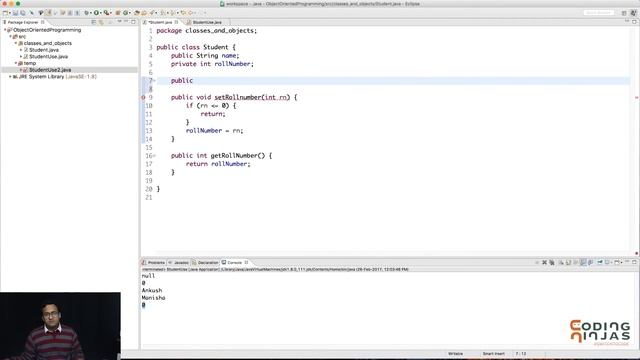This screenshot has height=360, width=640.
Task: Click the New file toolbar icon
Action: click(x=5, y=13)
